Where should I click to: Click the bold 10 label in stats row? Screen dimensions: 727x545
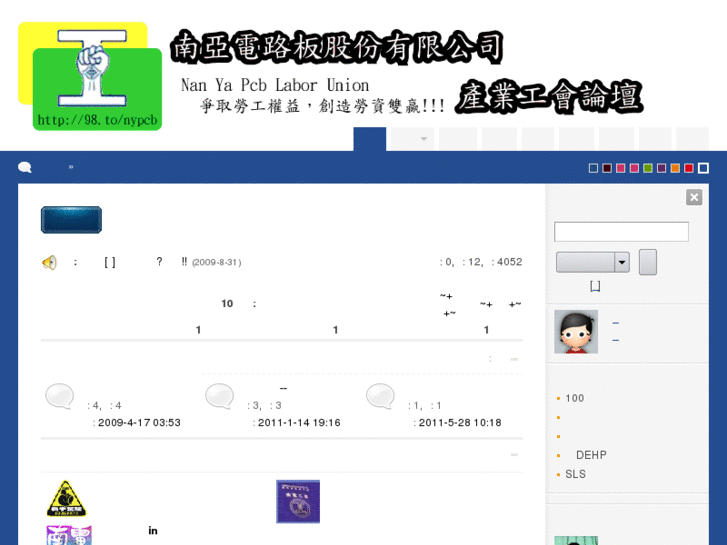227,303
